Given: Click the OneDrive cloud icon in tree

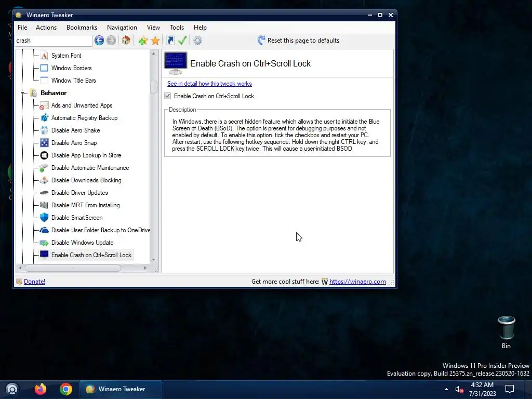Looking at the screenshot, I should pyautogui.click(x=44, y=230).
